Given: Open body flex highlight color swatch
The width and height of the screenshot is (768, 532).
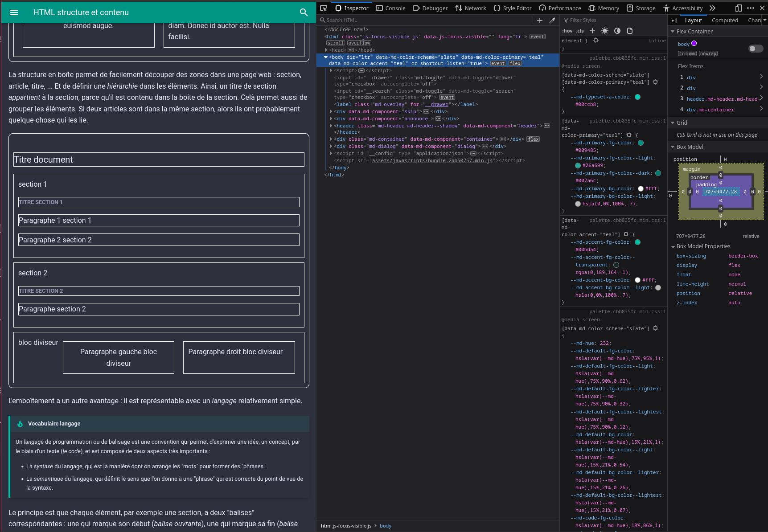Looking at the screenshot, I should coord(694,44).
